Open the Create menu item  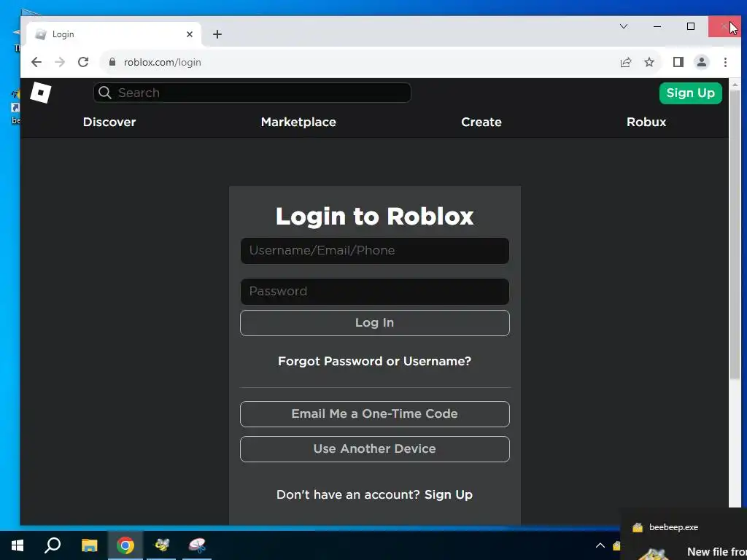coord(481,122)
